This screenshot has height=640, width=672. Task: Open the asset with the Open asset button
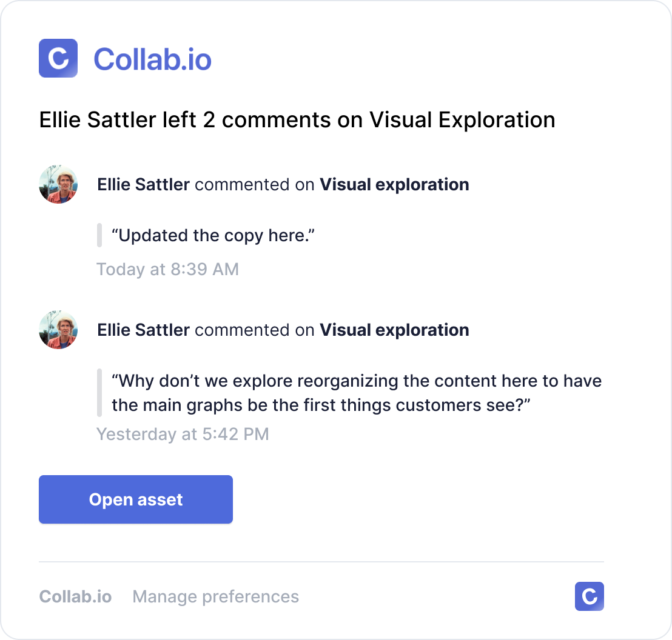(x=135, y=499)
